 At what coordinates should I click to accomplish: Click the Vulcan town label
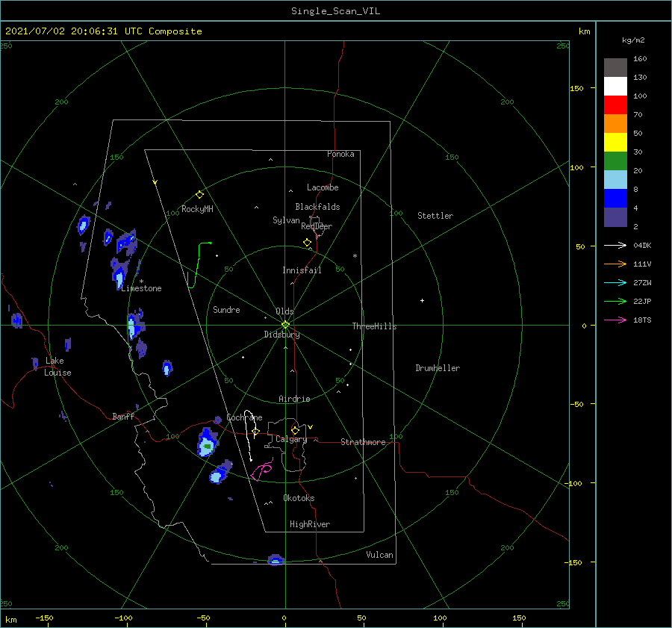coord(379,555)
